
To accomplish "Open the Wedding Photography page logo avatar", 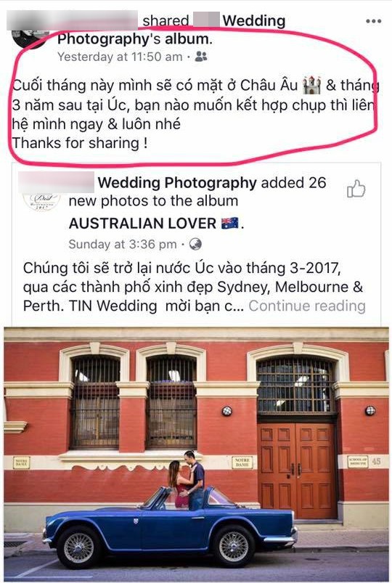I will pyautogui.click(x=41, y=203).
